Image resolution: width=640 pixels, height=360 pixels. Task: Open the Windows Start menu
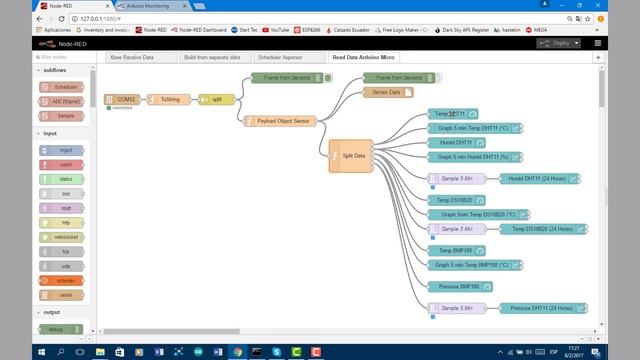42,352
